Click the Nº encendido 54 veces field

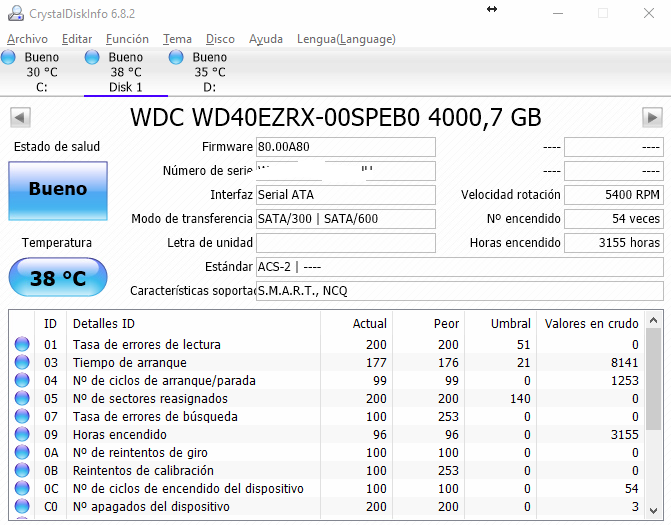point(614,219)
